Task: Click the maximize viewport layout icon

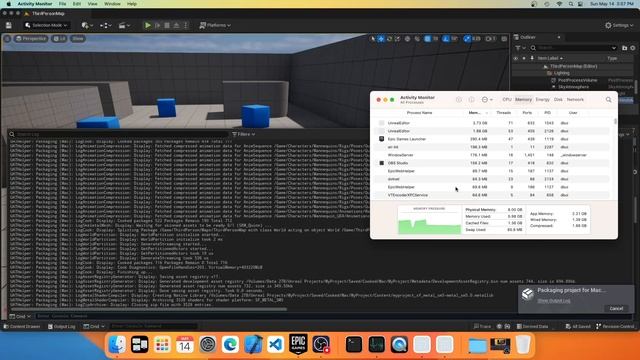Action: (504, 39)
